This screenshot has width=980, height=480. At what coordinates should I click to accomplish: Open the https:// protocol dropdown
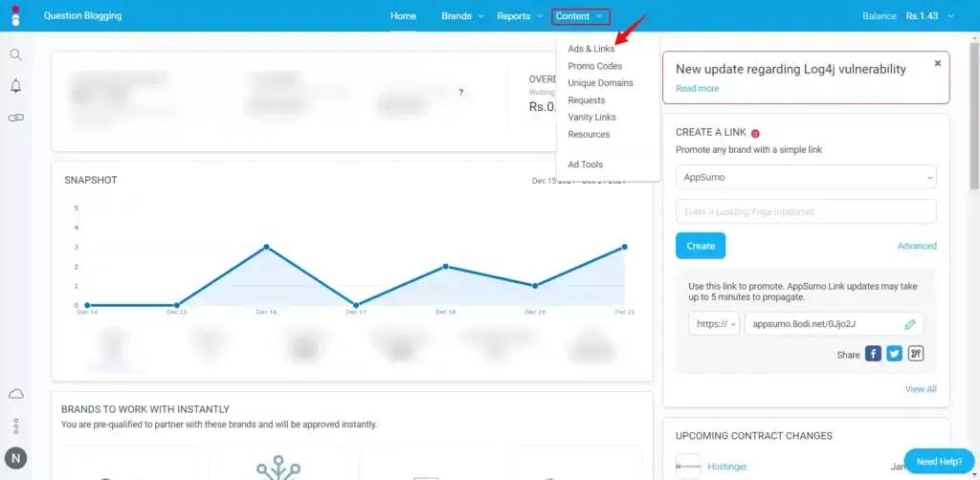[x=714, y=324]
